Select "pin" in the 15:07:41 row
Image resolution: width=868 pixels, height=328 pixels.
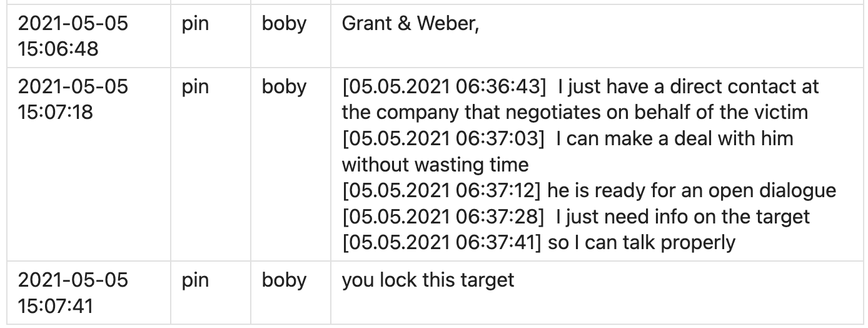click(x=194, y=280)
